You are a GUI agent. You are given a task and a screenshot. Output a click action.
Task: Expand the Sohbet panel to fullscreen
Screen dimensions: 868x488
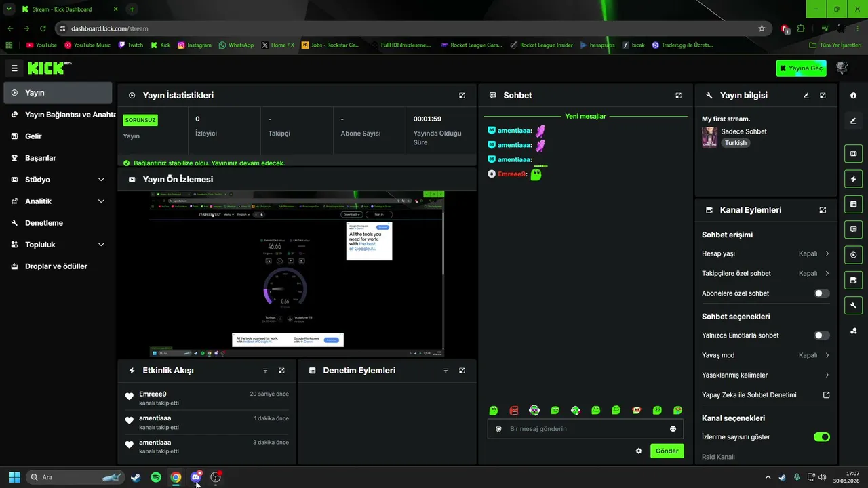pyautogui.click(x=678, y=96)
